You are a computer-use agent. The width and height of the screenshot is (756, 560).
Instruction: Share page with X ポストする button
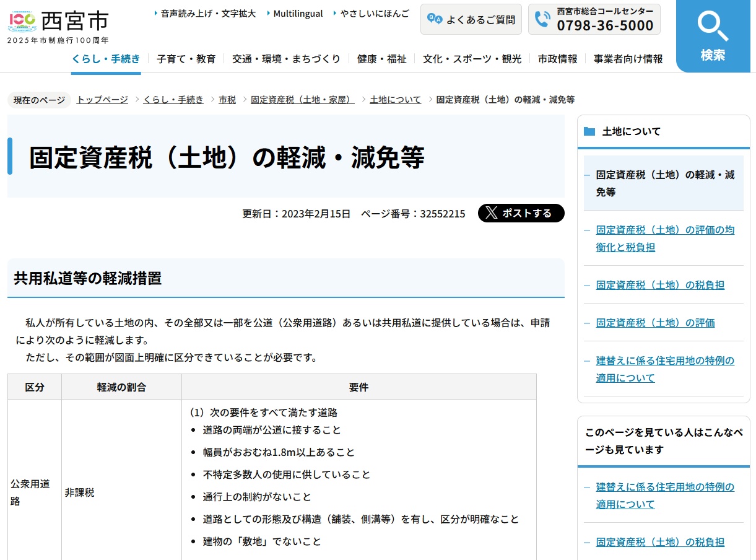521,213
